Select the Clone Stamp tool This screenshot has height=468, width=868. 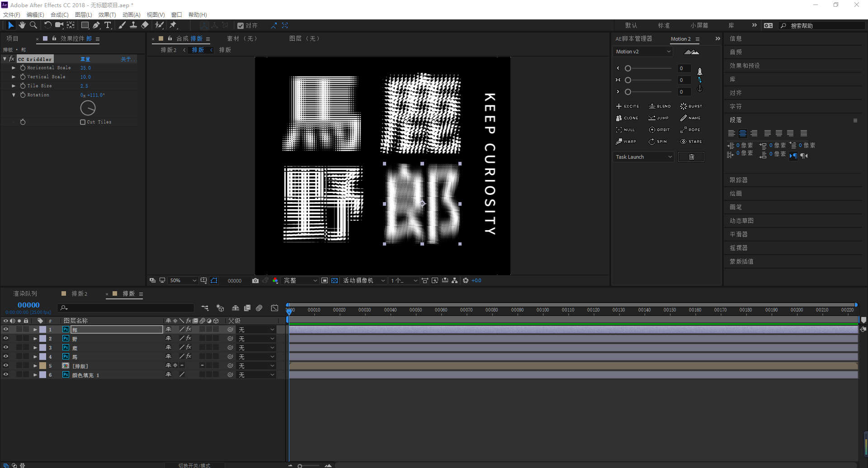(x=133, y=25)
